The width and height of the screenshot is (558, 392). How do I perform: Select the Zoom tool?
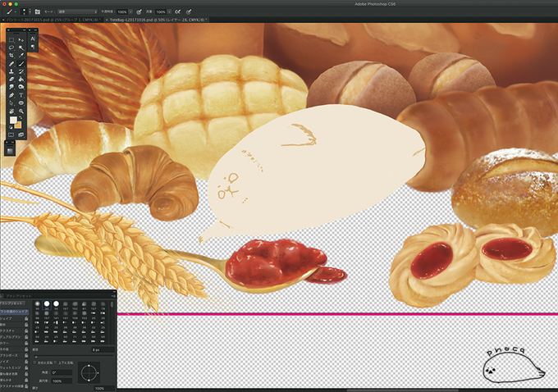pyautogui.click(x=21, y=111)
